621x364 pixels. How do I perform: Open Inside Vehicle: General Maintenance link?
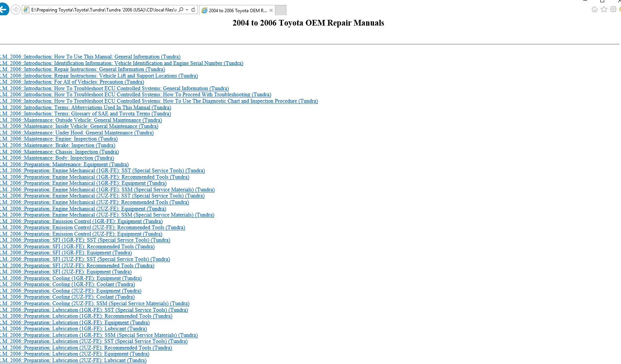pos(79,126)
